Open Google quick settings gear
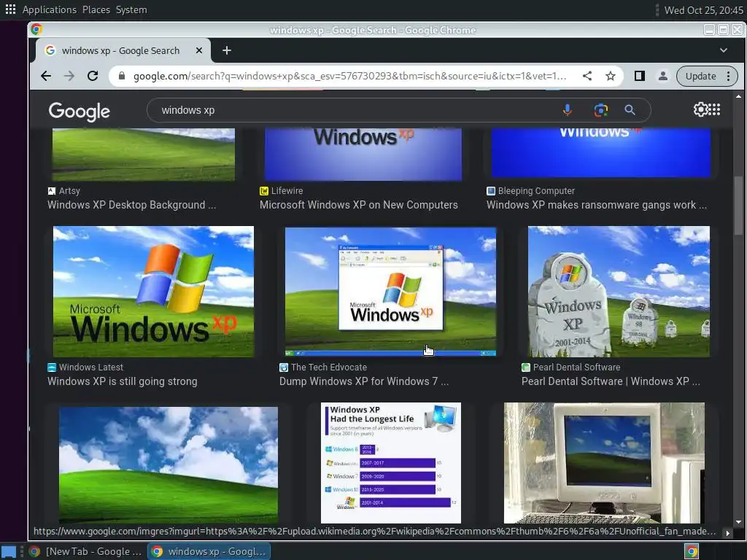This screenshot has height=560, width=747. click(x=700, y=109)
